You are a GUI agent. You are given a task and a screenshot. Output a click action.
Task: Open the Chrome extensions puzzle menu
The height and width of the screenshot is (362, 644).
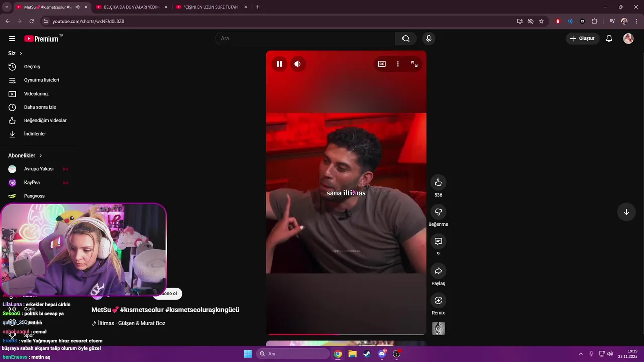(x=595, y=21)
